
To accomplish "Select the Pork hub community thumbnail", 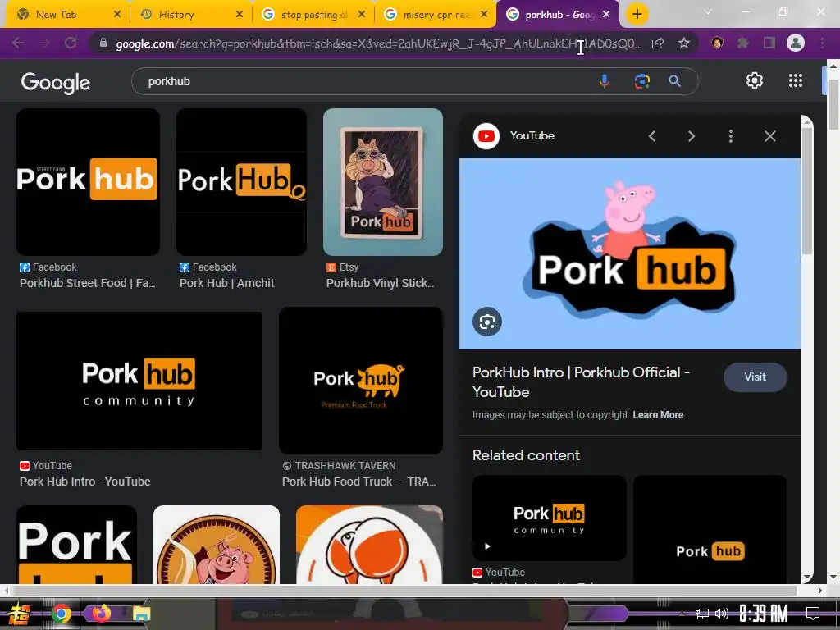I will click(x=139, y=381).
